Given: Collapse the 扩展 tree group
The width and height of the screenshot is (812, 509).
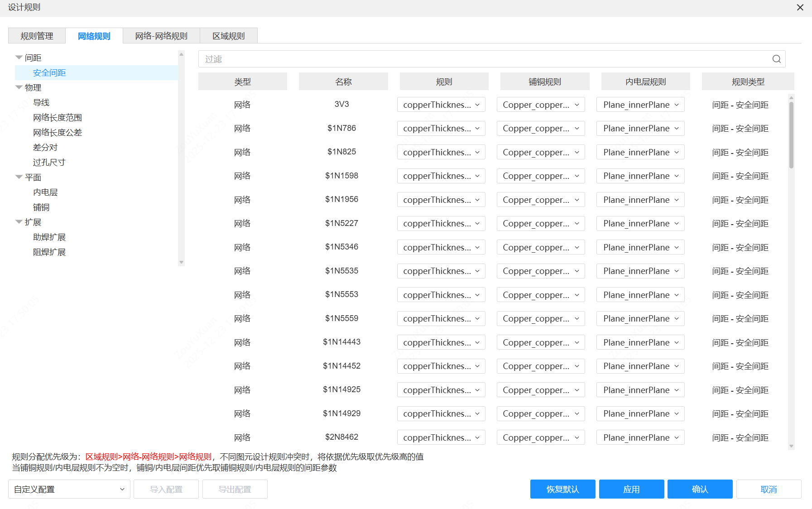Looking at the screenshot, I should [19, 222].
